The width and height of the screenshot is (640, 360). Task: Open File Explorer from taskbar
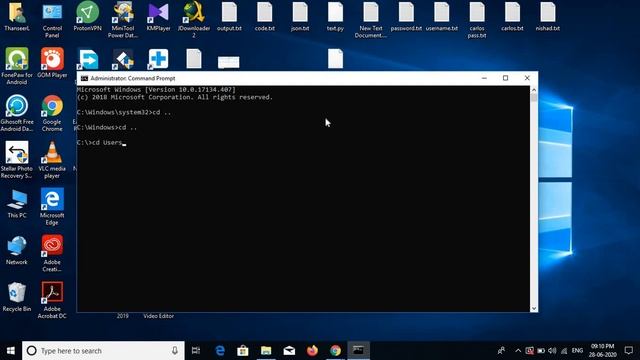(266, 351)
